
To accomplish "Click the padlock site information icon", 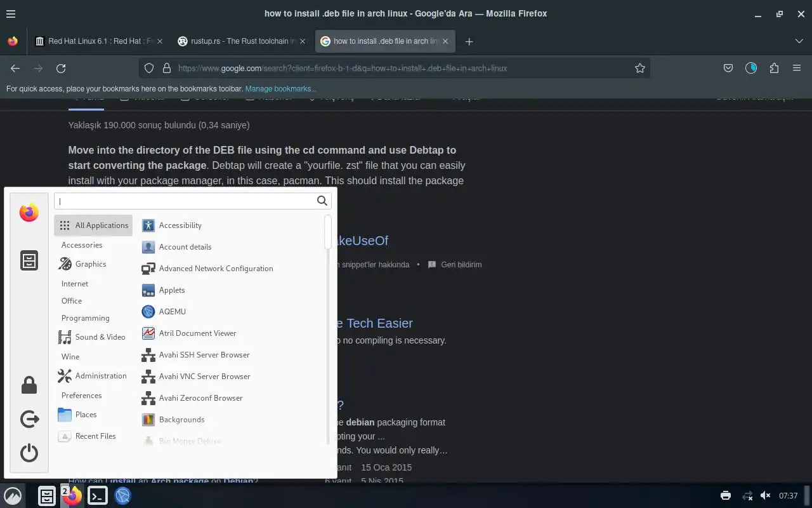I will [167, 68].
